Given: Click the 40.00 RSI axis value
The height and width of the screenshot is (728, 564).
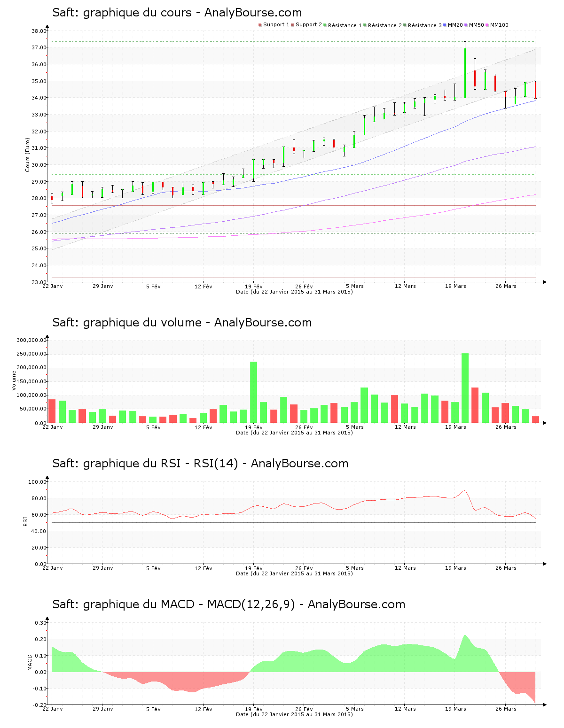Looking at the screenshot, I should 39,531.
